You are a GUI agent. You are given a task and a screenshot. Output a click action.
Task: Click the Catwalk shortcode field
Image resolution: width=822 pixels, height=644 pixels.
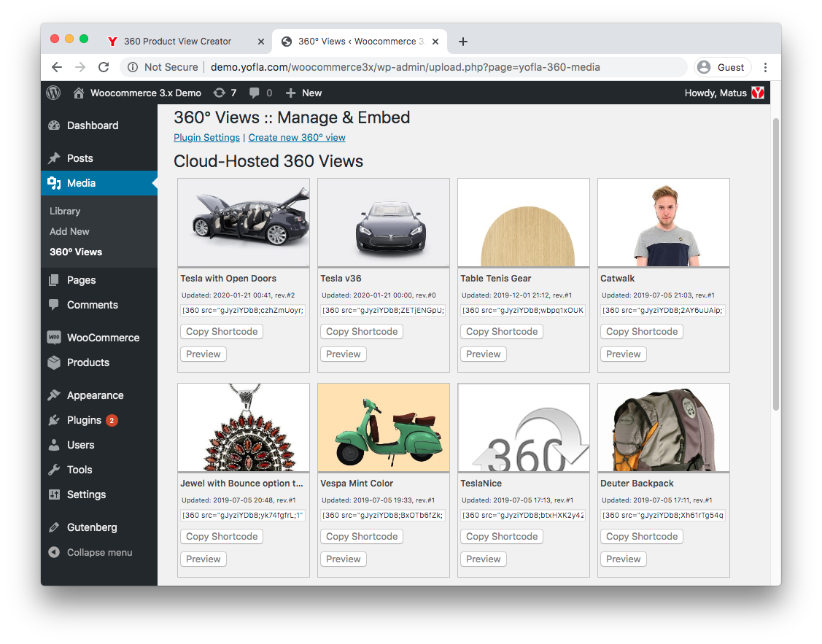(663, 310)
